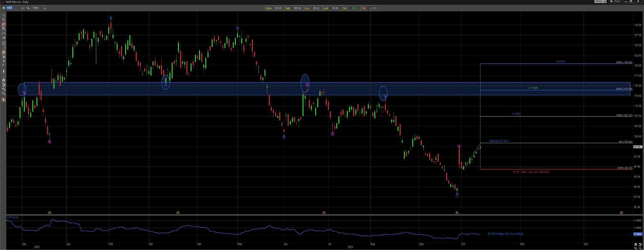Viewport: 644px width, 250px height.
Task: Zoom out using the left toolbar magnifier
Action: (x=4, y=93)
